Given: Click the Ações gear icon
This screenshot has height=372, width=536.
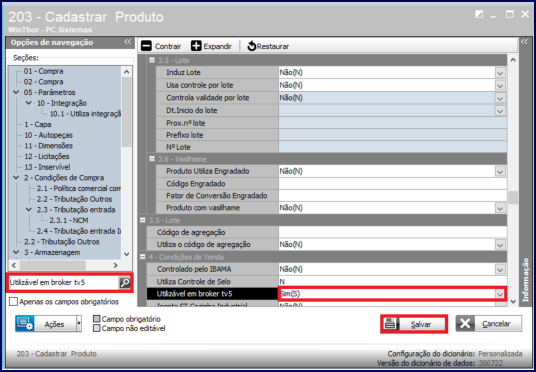Looking at the screenshot, I should (26, 323).
